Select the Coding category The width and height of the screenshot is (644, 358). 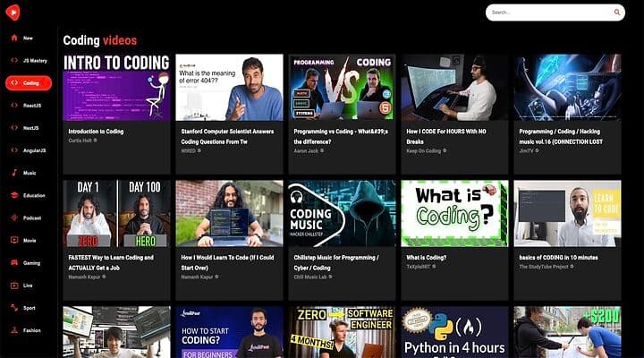(29, 83)
